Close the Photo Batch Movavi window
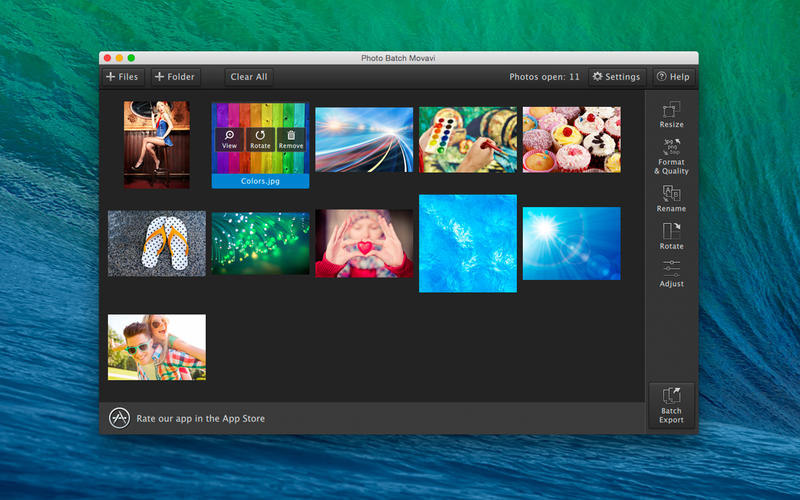This screenshot has height=500, width=800. (x=107, y=58)
